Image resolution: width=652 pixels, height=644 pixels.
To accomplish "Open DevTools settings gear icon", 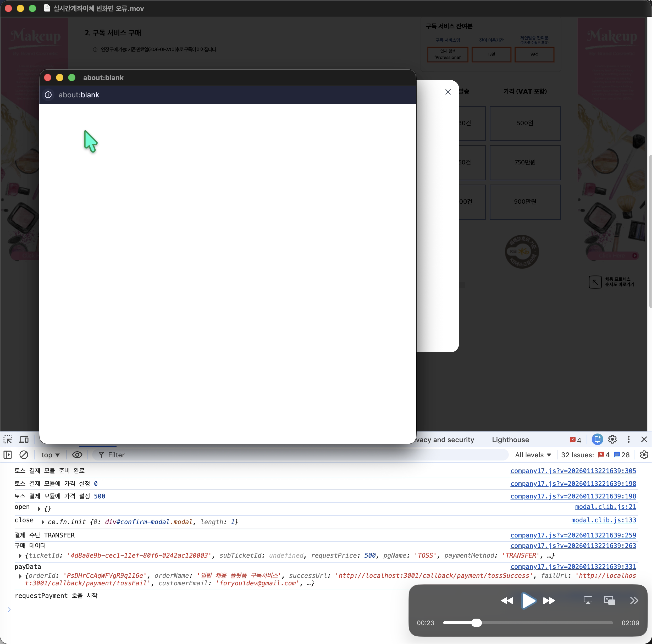I will coord(612,439).
